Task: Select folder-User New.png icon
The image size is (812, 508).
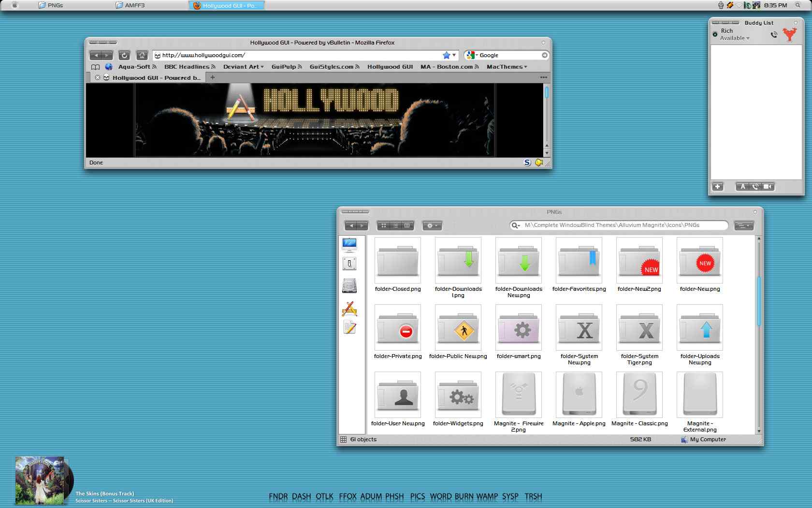Action: [398, 395]
